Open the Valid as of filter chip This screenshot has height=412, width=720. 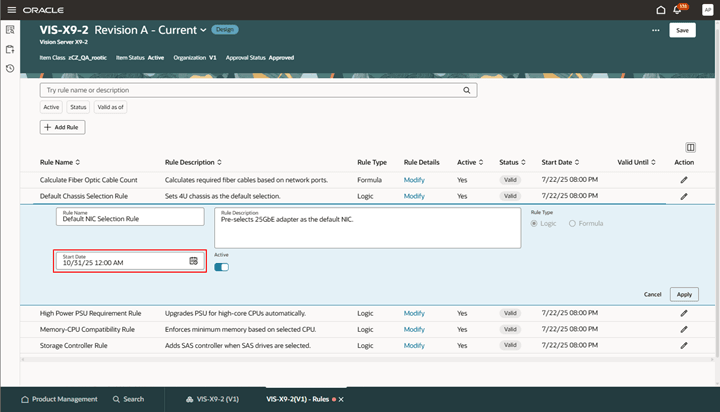tap(110, 107)
